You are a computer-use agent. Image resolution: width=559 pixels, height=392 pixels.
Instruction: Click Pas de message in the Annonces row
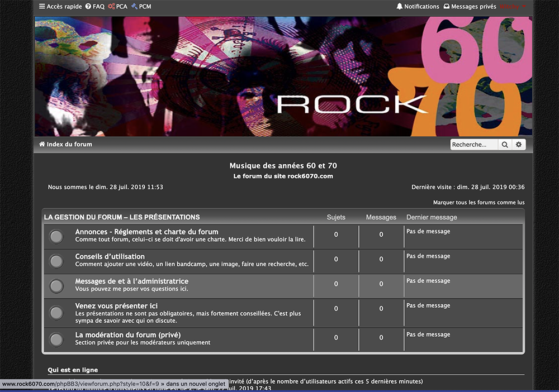pos(428,231)
